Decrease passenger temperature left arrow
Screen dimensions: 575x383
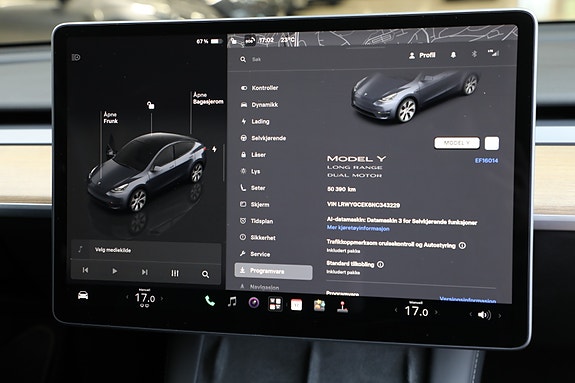click(396, 310)
